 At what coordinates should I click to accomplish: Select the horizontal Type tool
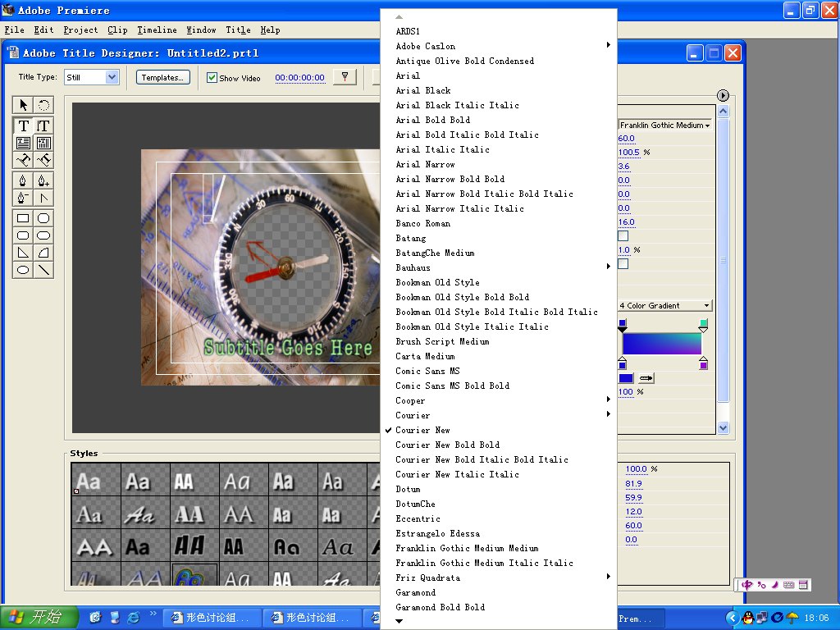point(23,126)
